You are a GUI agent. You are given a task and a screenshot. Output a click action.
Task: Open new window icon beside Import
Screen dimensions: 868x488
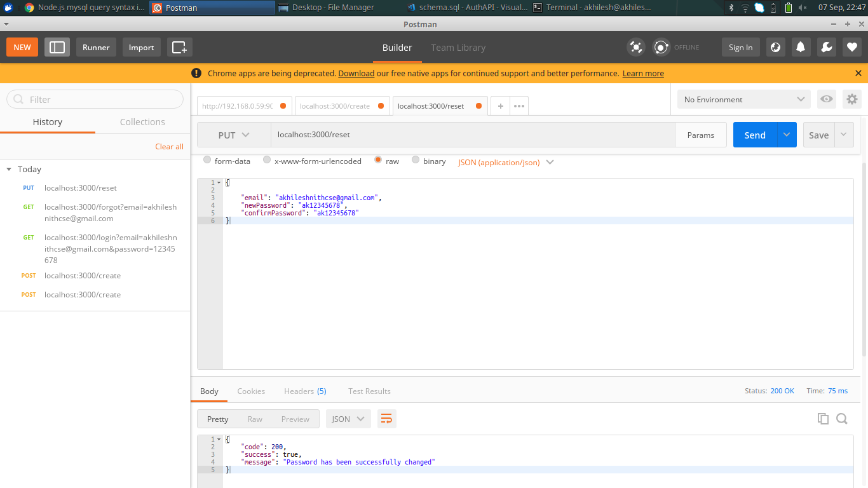click(x=180, y=47)
